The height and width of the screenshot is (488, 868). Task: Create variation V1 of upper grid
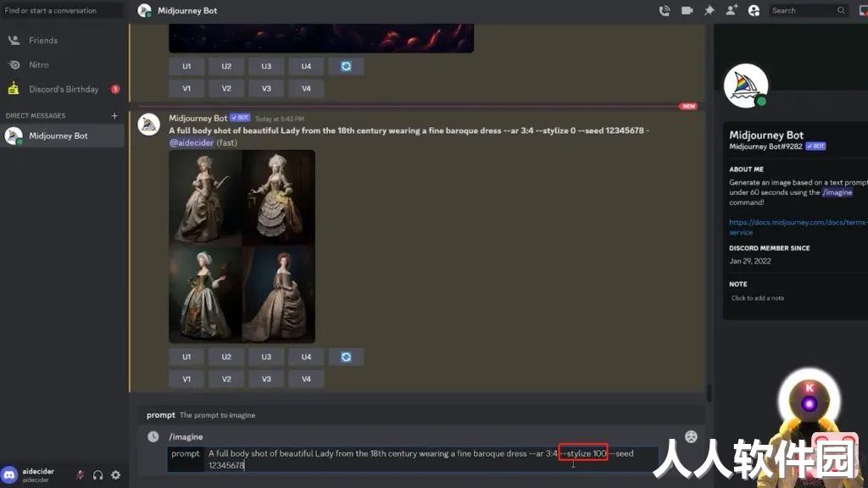point(186,88)
